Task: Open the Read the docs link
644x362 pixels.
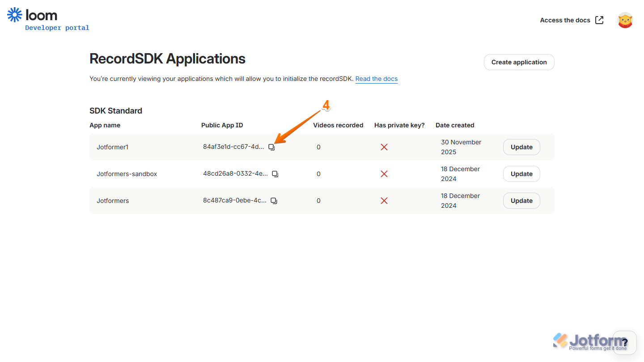Action: [x=376, y=79]
